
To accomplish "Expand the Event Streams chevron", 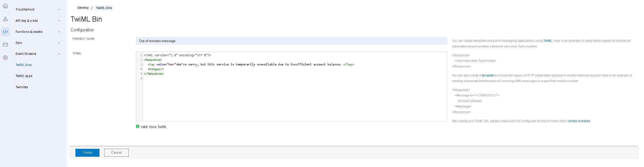I will (x=59, y=54).
